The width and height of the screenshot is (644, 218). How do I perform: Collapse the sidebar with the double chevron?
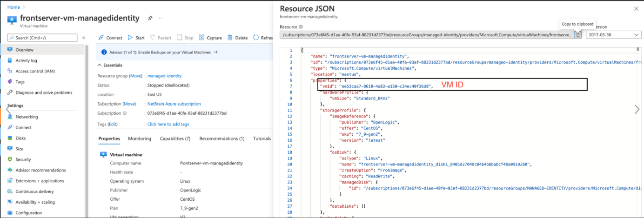84,38
